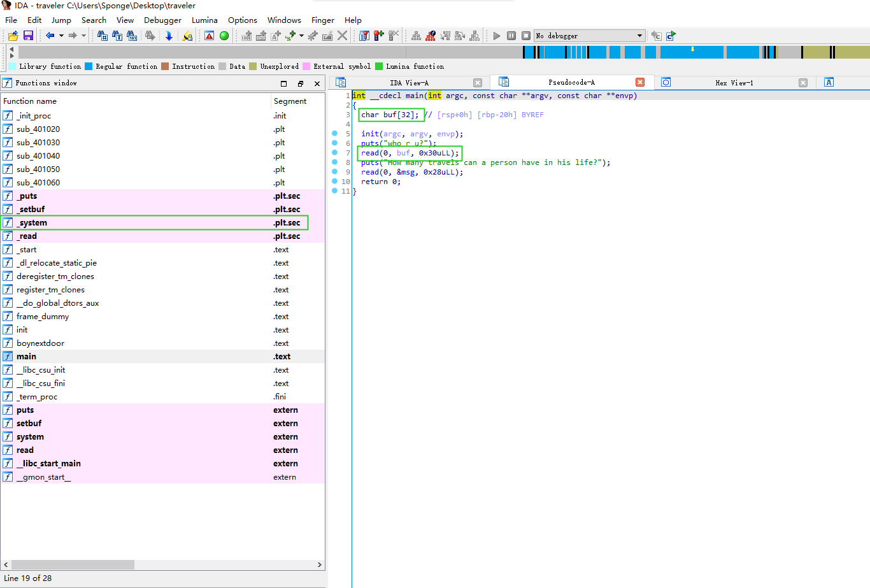Click the A icon tab right of Hex View-1
This screenshot has width=870, height=588.
[x=829, y=82]
